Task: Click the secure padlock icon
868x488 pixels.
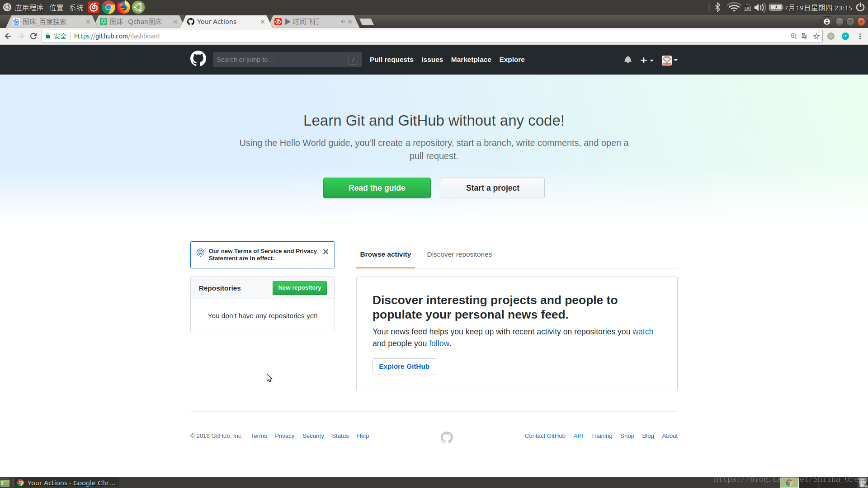Action: coord(48,36)
